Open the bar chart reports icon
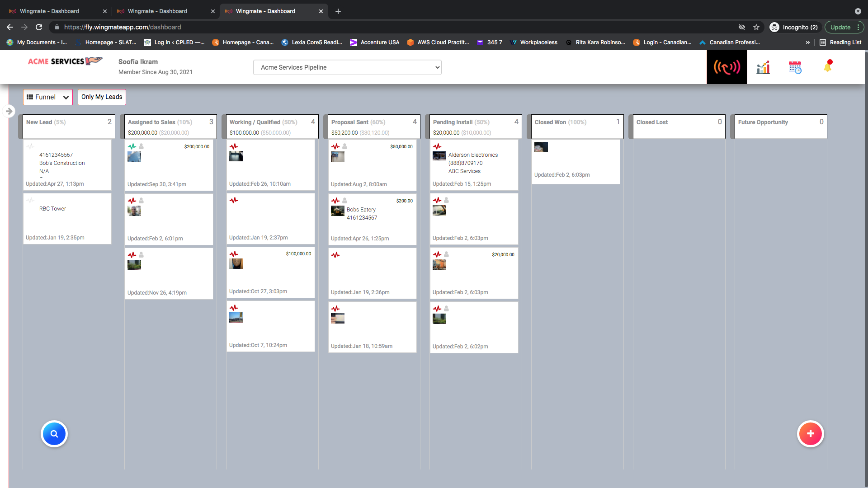868x488 pixels. pos(763,67)
